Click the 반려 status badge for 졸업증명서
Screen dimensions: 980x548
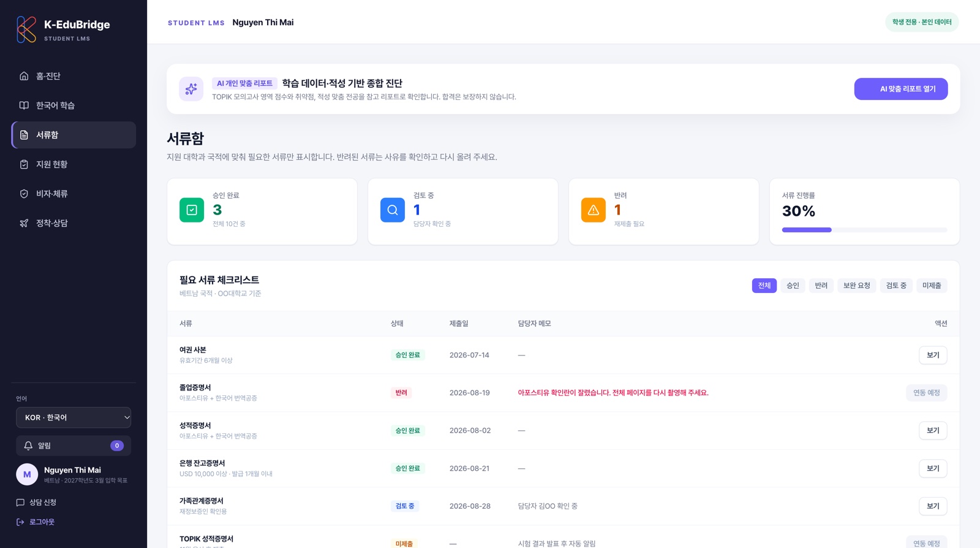401,393
